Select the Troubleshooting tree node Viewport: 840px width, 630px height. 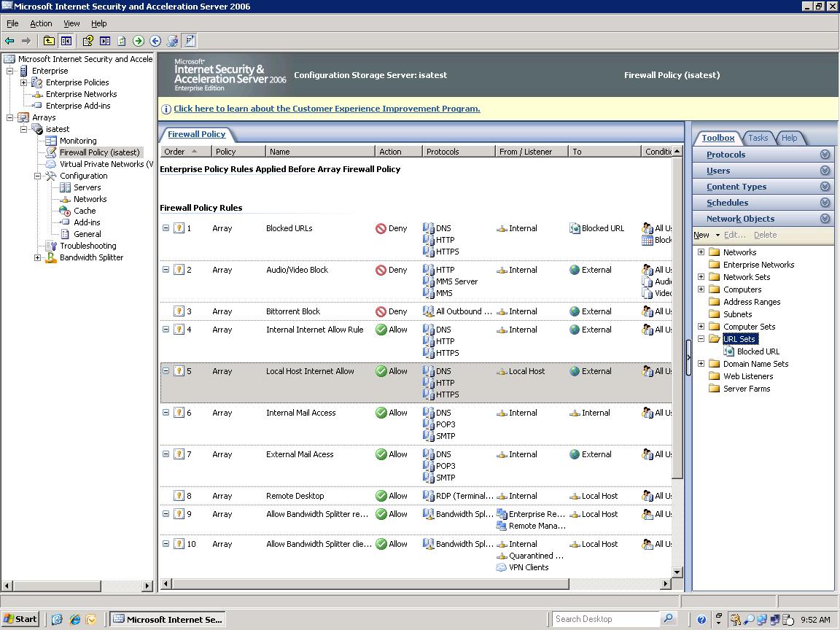(87, 246)
